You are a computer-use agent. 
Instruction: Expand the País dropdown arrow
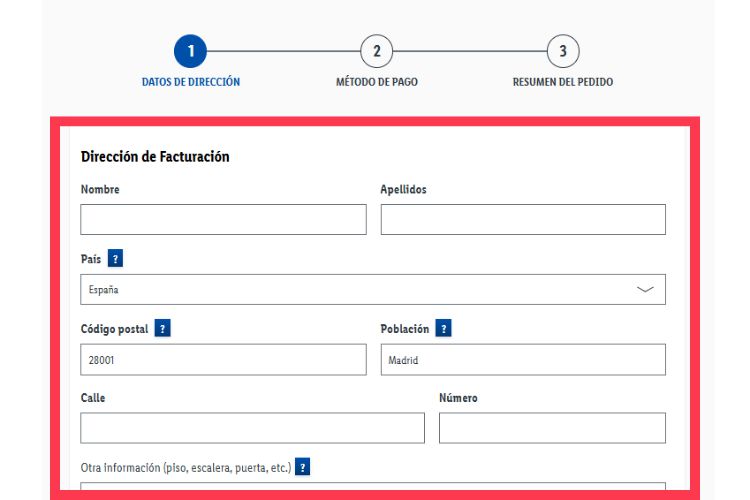pos(645,290)
